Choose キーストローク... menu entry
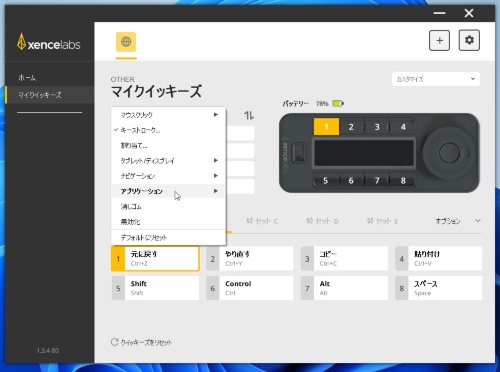This screenshot has height=372, width=500. (169, 130)
